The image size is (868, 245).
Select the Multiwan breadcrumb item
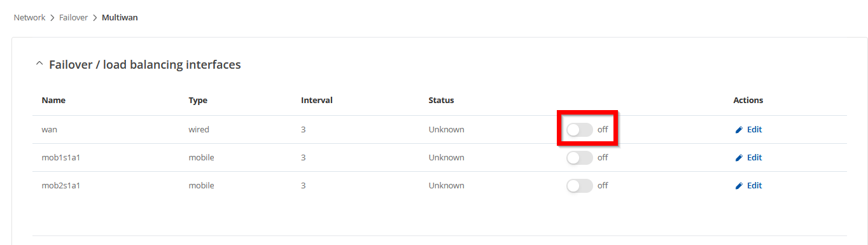(120, 18)
